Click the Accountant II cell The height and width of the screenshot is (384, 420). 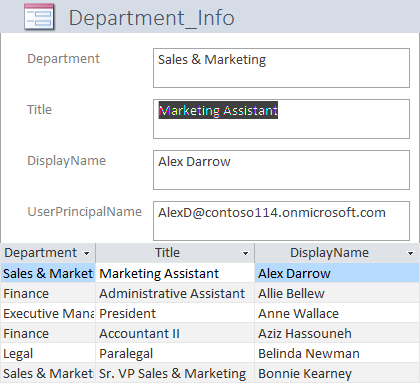tap(175, 333)
